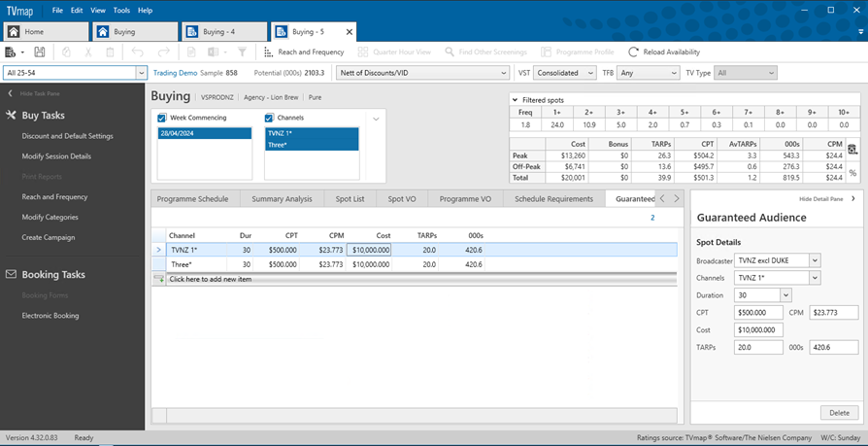868x446 pixels.
Task: Open Quarter Hour View
Action: click(x=394, y=52)
